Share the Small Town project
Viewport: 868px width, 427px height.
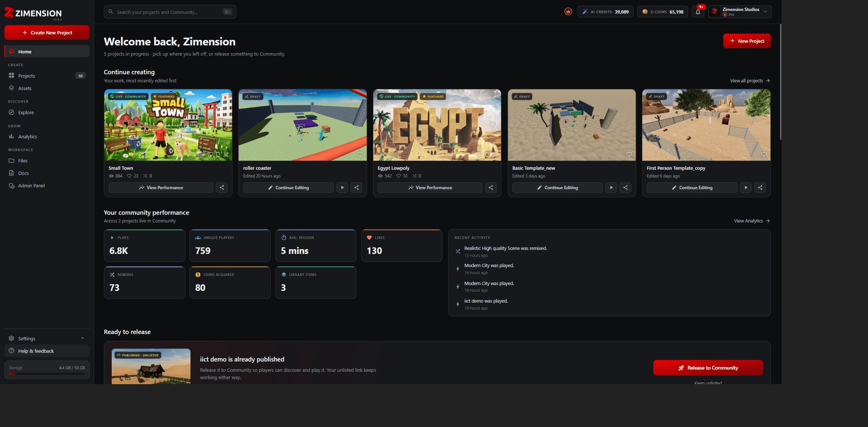[x=222, y=188]
